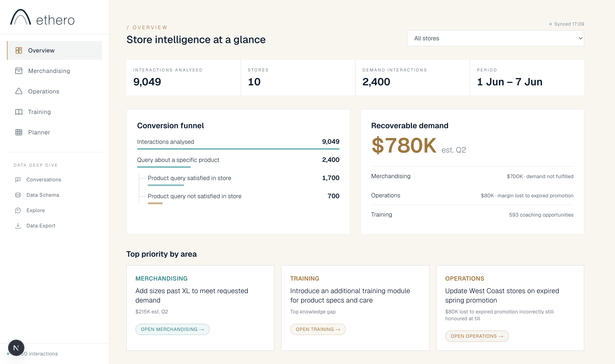Click '$700K · demand not fulfilled' text
Image resolution: width=615 pixels, height=364 pixels.
pos(540,176)
